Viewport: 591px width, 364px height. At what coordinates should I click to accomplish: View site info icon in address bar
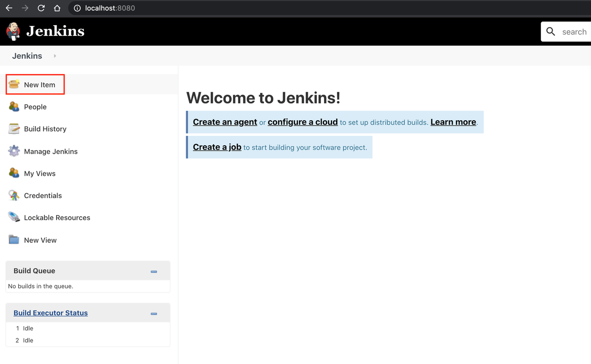[x=77, y=8]
